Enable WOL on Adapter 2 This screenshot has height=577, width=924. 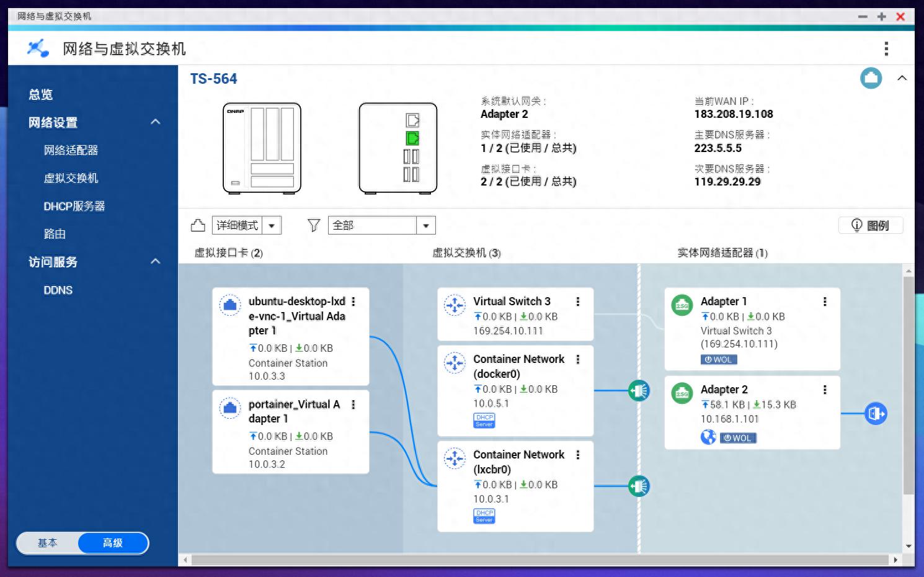[x=738, y=437]
